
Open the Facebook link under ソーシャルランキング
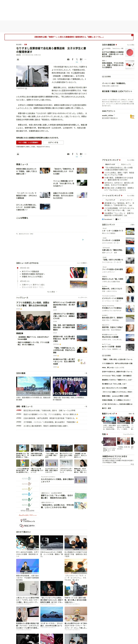tap(107, 219)
